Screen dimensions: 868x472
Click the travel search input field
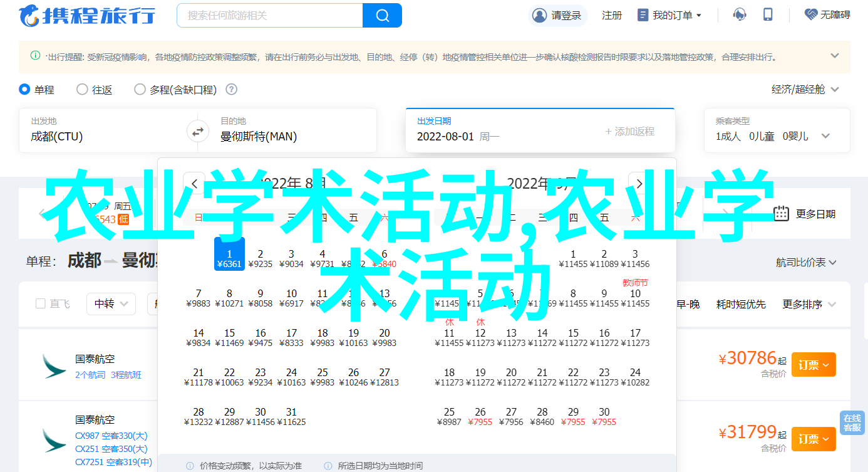pyautogui.click(x=270, y=15)
